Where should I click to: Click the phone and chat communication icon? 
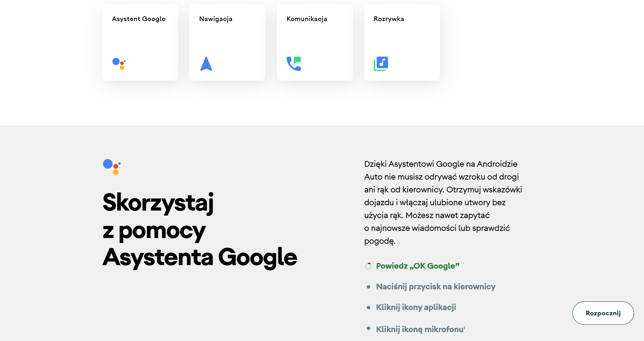[x=294, y=64]
